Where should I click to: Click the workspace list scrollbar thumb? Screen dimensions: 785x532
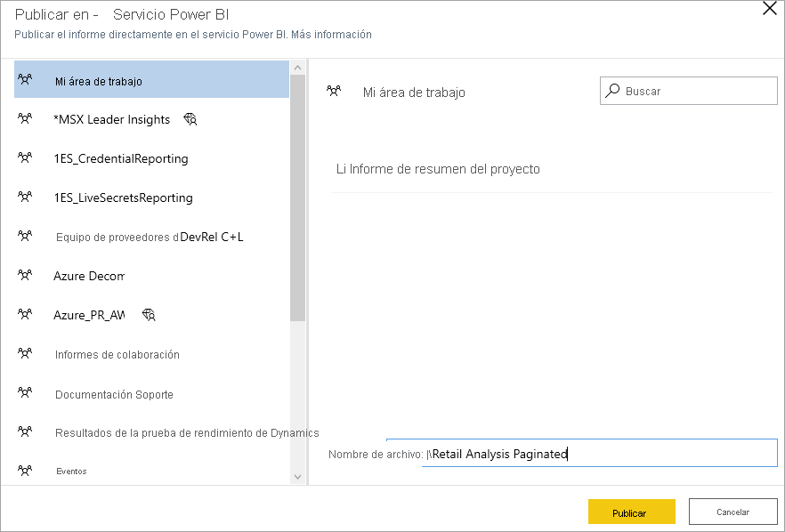pyautogui.click(x=298, y=197)
